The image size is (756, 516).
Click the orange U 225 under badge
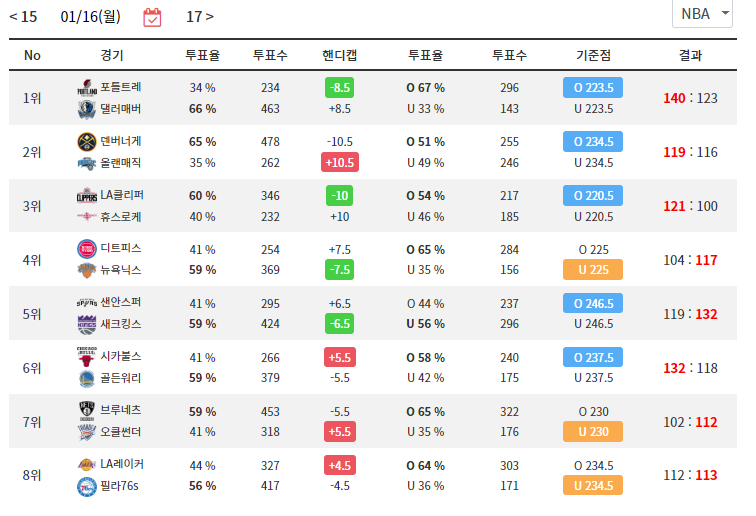pyautogui.click(x=593, y=270)
